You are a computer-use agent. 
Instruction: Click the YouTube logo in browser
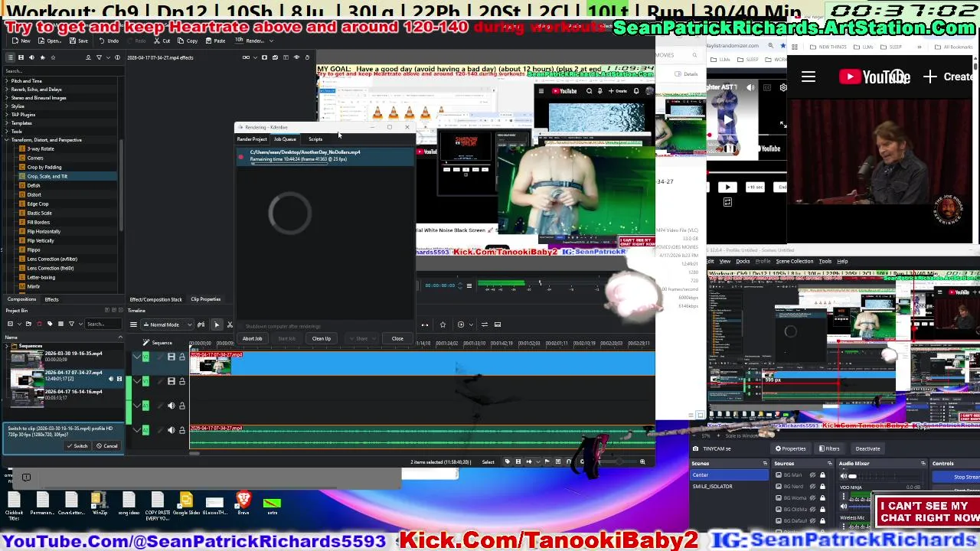pyautogui.click(x=874, y=77)
